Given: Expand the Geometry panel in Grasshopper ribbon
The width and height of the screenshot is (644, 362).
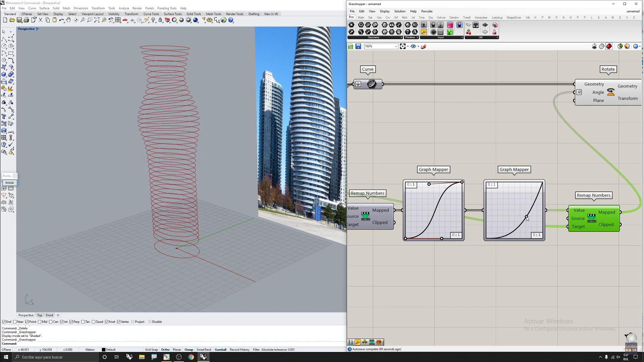Looking at the screenshot, I should coord(401,38).
